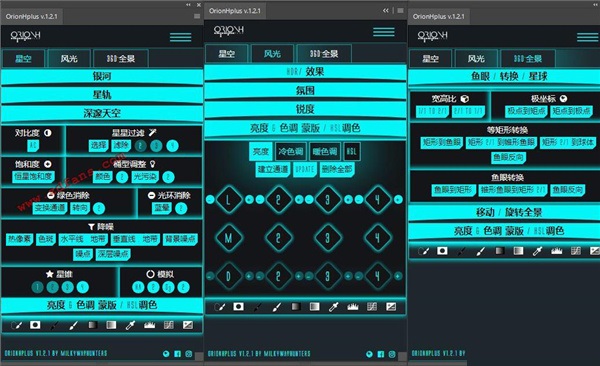Click minus circle left of the L diamond
This screenshot has width=600, height=366.
pos(210,199)
